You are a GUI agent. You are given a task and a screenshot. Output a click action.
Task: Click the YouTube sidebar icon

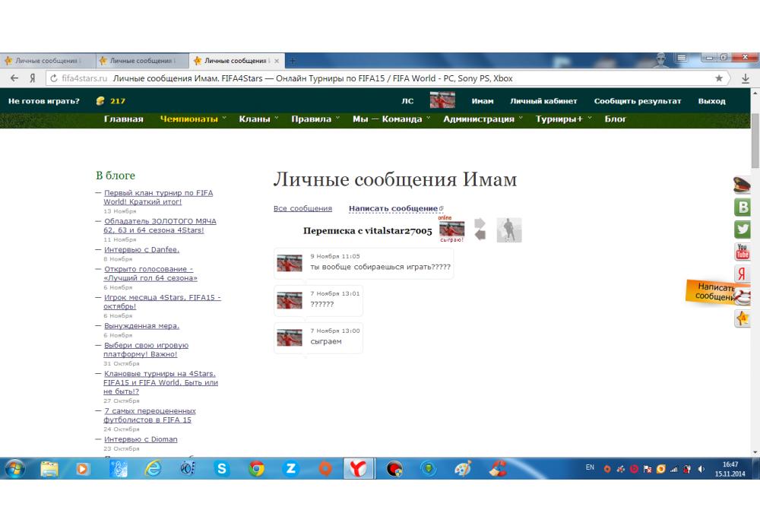[743, 252]
